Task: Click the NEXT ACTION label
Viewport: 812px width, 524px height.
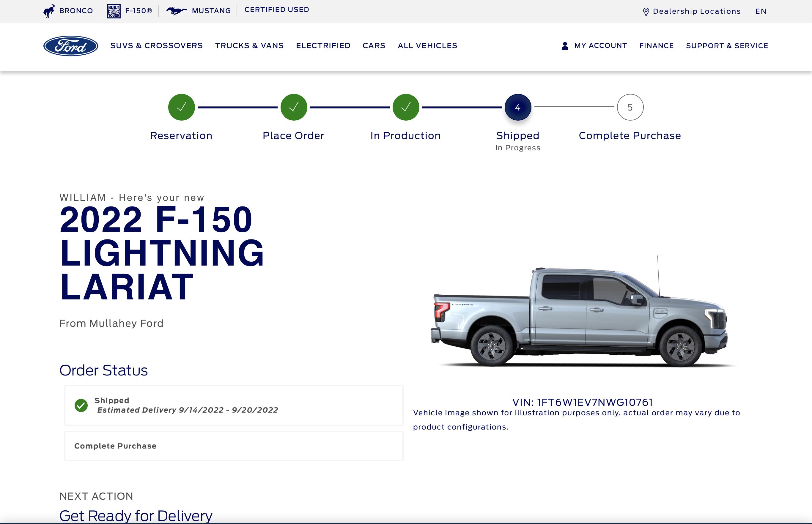Action: (x=96, y=496)
